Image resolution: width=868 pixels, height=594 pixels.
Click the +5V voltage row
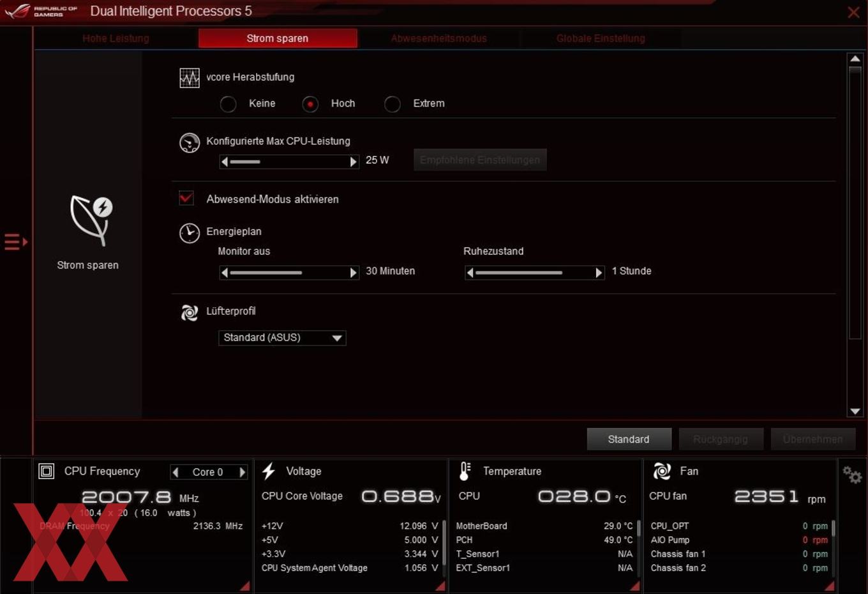coord(350,540)
